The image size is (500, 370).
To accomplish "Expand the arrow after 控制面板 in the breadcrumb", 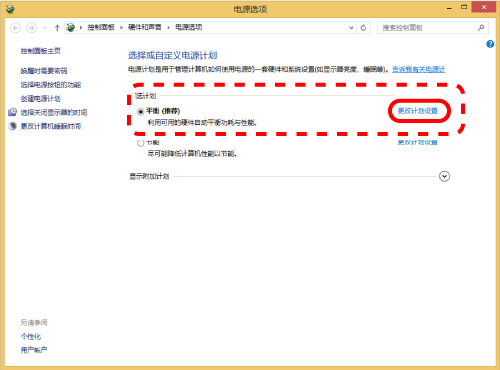I will tap(121, 28).
